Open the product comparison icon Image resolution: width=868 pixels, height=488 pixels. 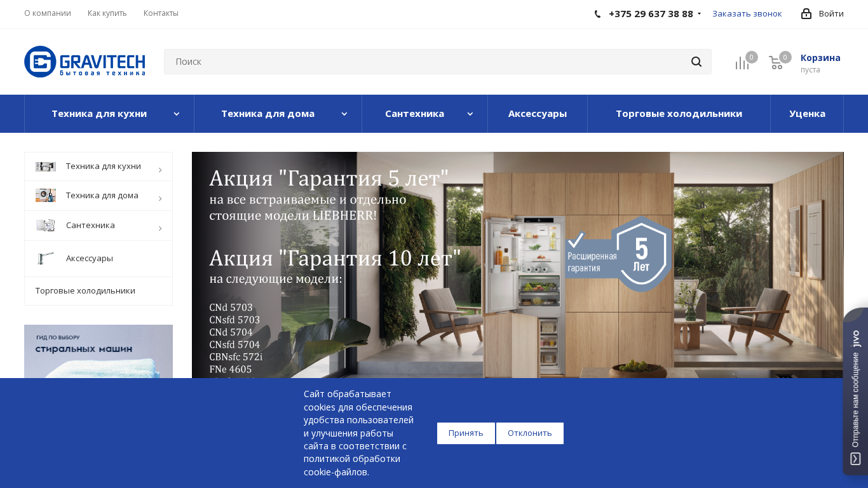tap(742, 62)
